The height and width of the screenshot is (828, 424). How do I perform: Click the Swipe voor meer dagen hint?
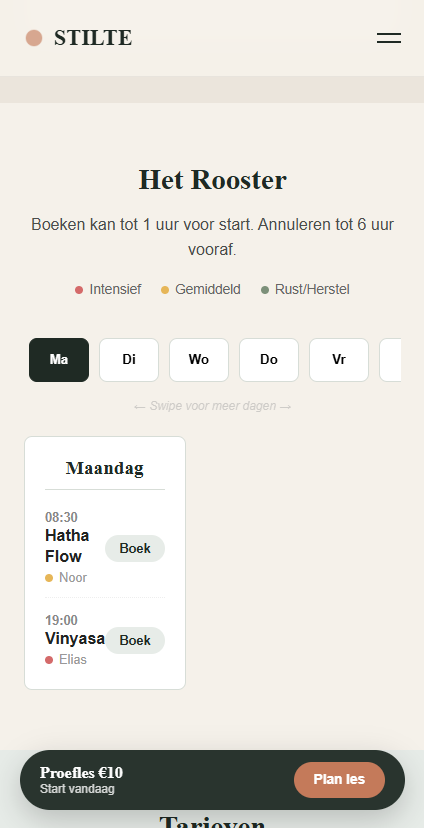point(212,406)
